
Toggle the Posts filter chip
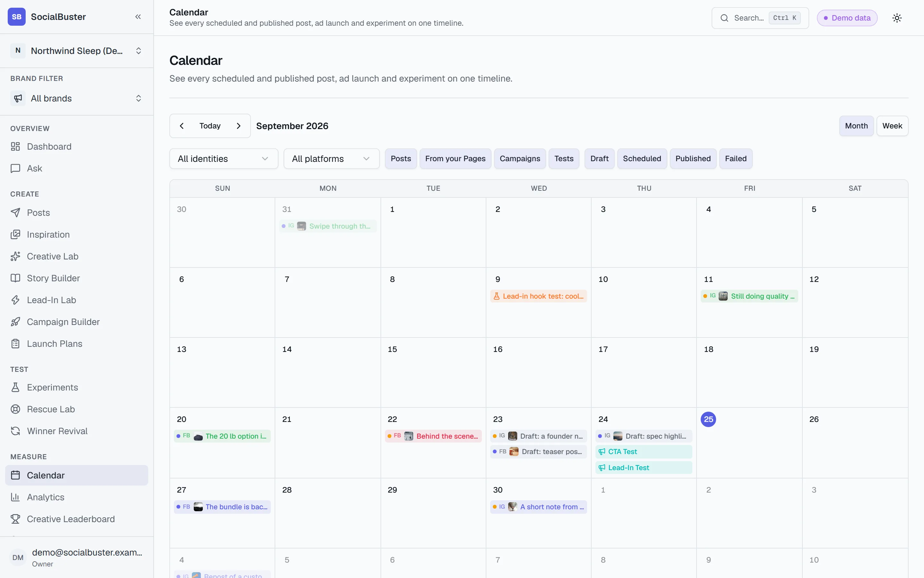pyautogui.click(x=400, y=159)
